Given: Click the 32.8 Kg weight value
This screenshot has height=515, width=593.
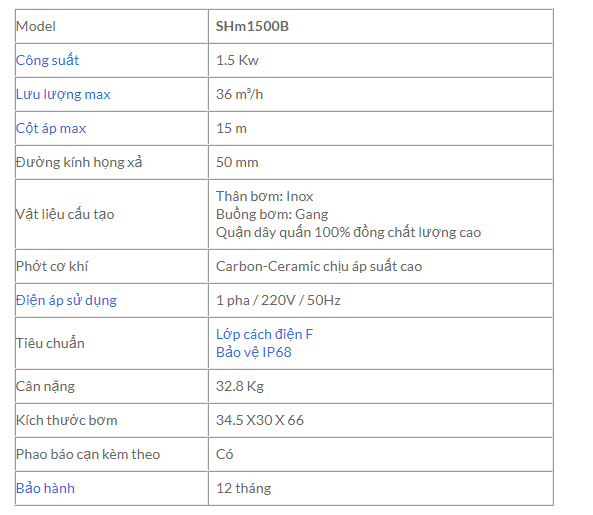Looking at the screenshot, I should [240, 386].
